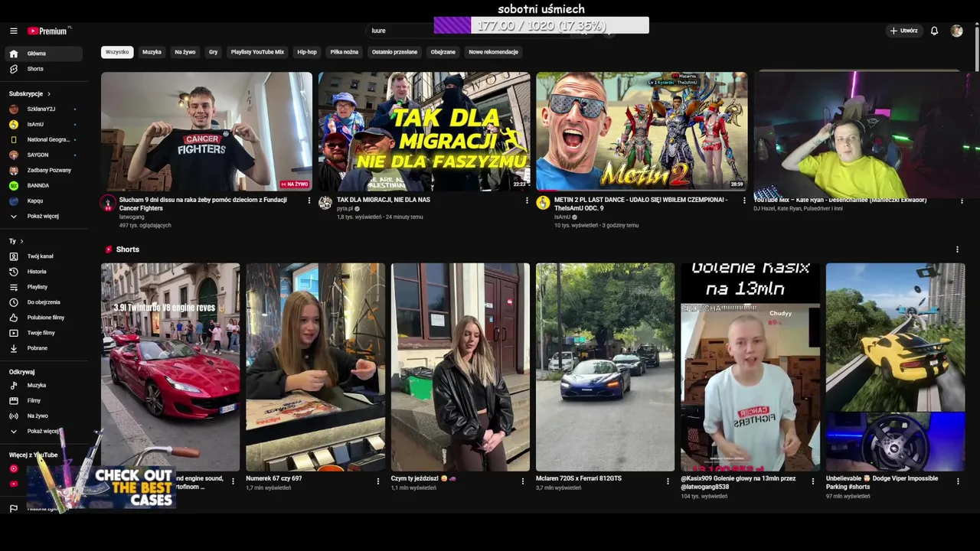The height and width of the screenshot is (551, 980).
Task: Click the Utwórz create button
Action: [x=903, y=31]
